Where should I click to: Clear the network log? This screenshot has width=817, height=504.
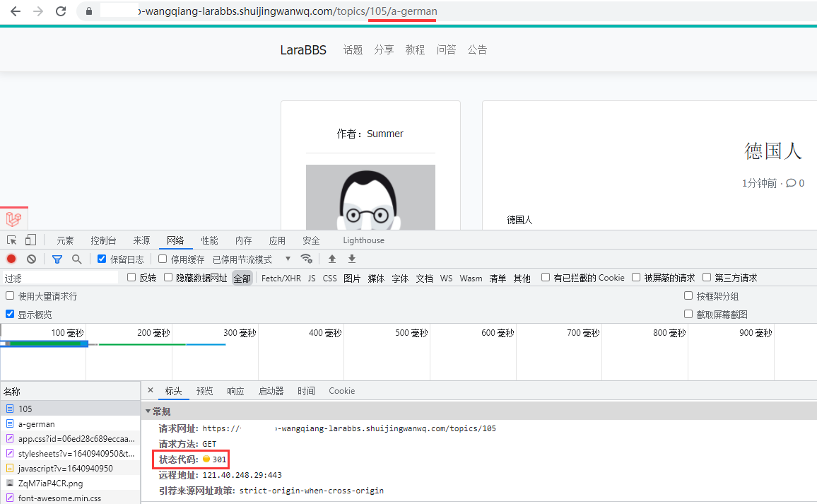click(31, 259)
